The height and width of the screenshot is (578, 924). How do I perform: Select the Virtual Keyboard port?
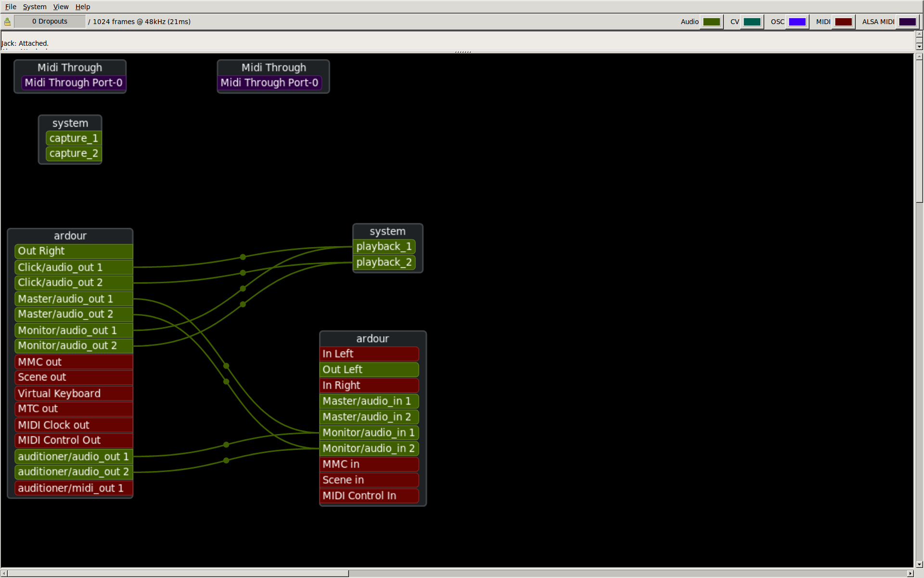[x=74, y=394]
